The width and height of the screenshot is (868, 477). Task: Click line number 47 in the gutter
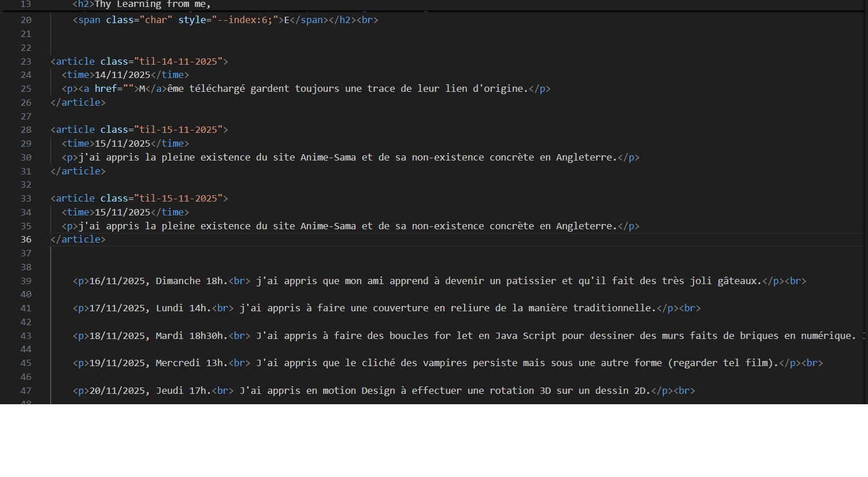click(26, 391)
